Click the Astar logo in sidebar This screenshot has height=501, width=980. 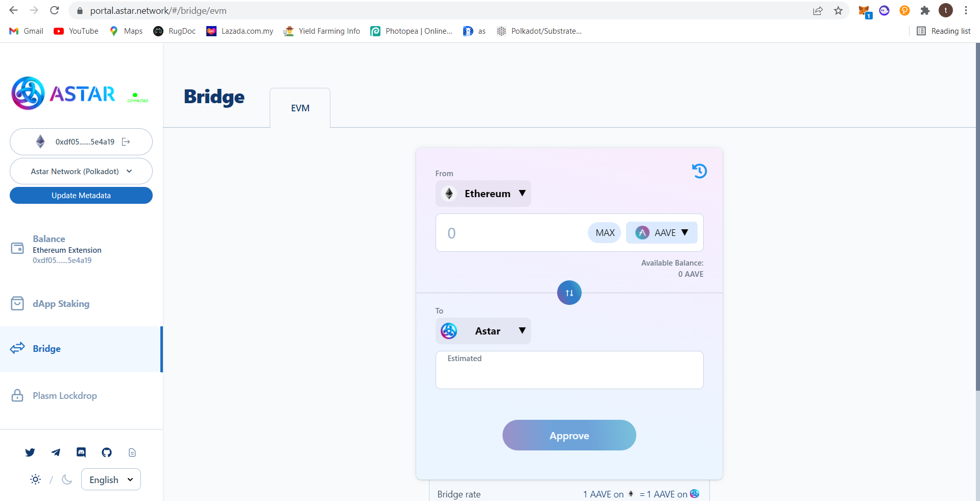point(63,93)
